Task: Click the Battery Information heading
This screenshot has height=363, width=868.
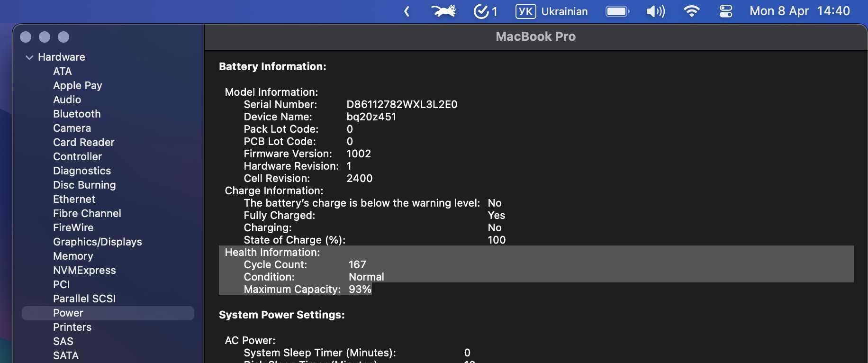Action: point(272,66)
